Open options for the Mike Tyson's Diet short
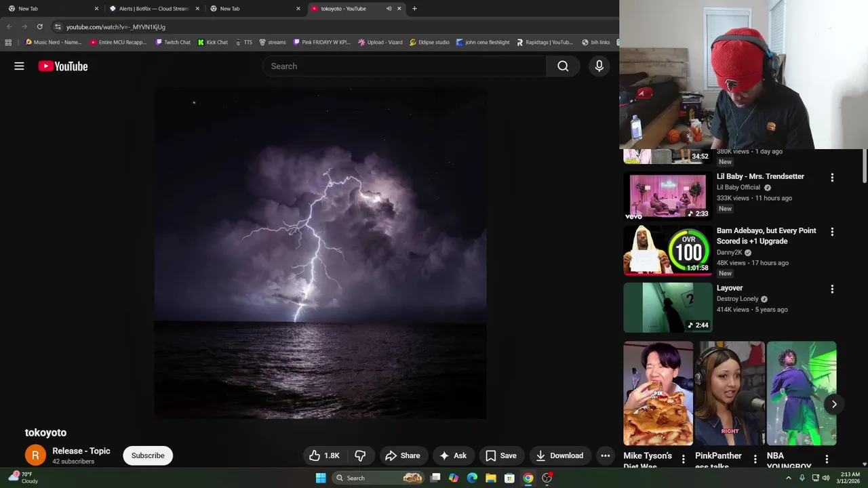Viewport: 868px width, 488px height. click(x=683, y=459)
